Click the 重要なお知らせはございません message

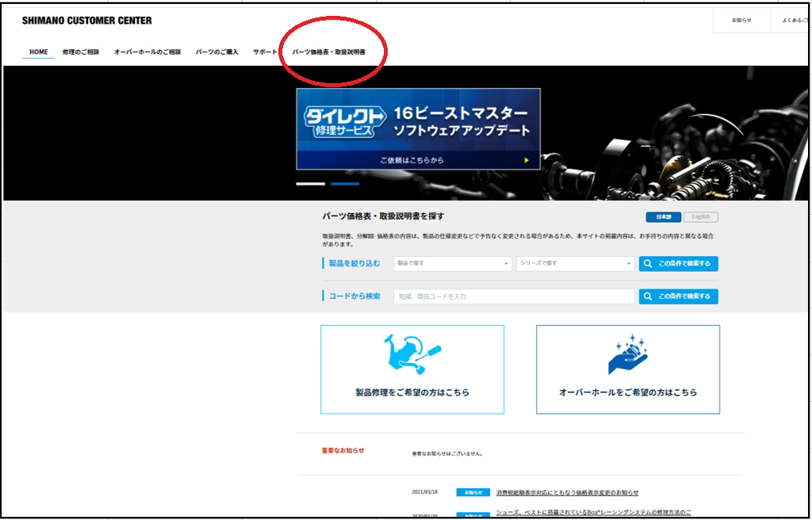click(x=448, y=453)
